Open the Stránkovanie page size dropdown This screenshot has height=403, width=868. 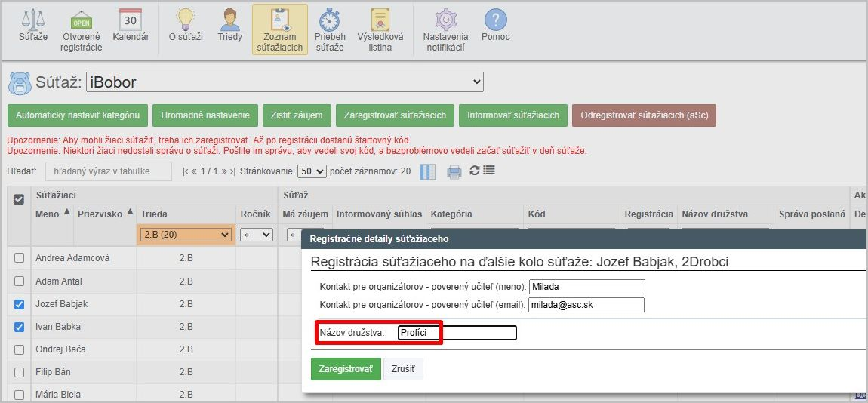(311, 171)
